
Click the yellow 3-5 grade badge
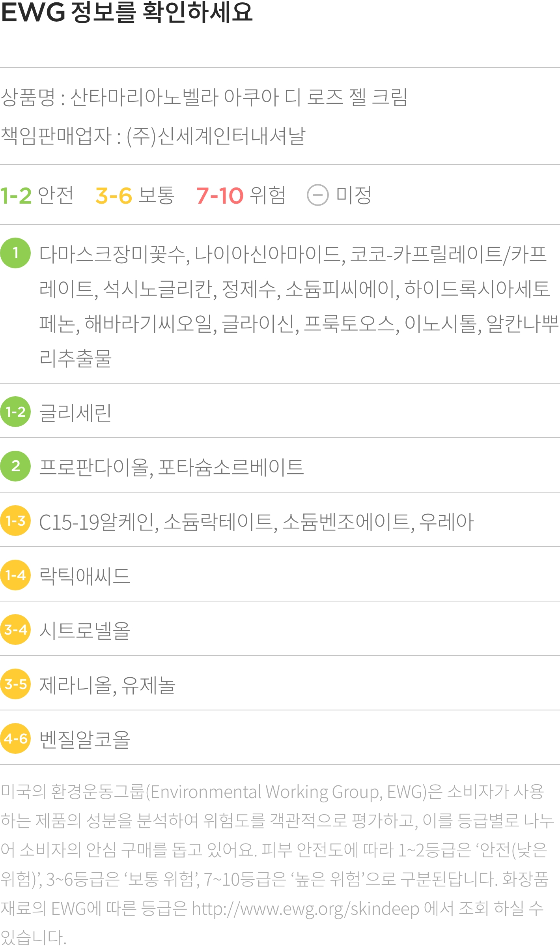pyautogui.click(x=15, y=684)
